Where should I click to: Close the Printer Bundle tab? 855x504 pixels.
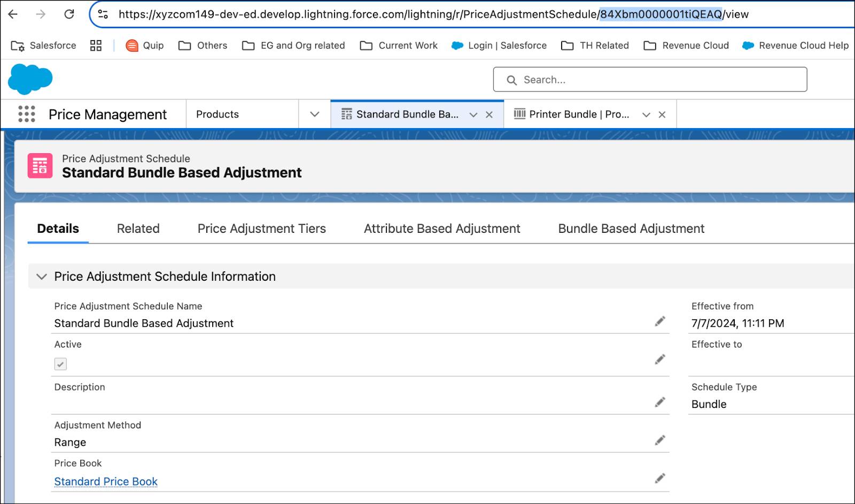[662, 115]
